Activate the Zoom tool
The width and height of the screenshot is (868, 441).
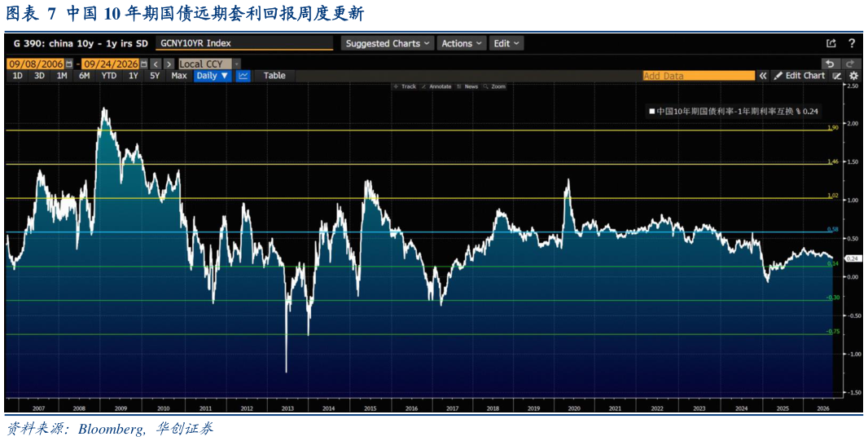494,86
